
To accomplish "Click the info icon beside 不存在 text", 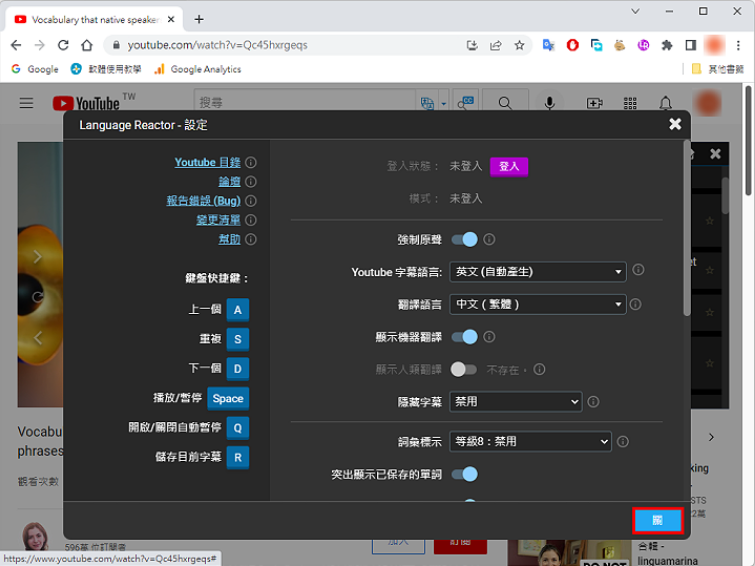I will [x=539, y=369].
